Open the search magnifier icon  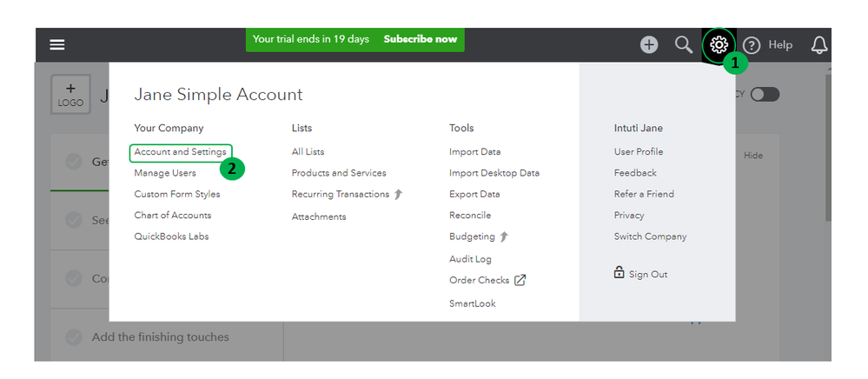coord(684,45)
